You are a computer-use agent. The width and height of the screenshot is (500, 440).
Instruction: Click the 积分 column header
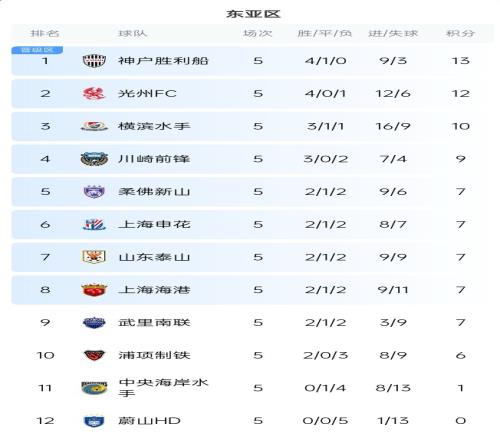tap(460, 33)
